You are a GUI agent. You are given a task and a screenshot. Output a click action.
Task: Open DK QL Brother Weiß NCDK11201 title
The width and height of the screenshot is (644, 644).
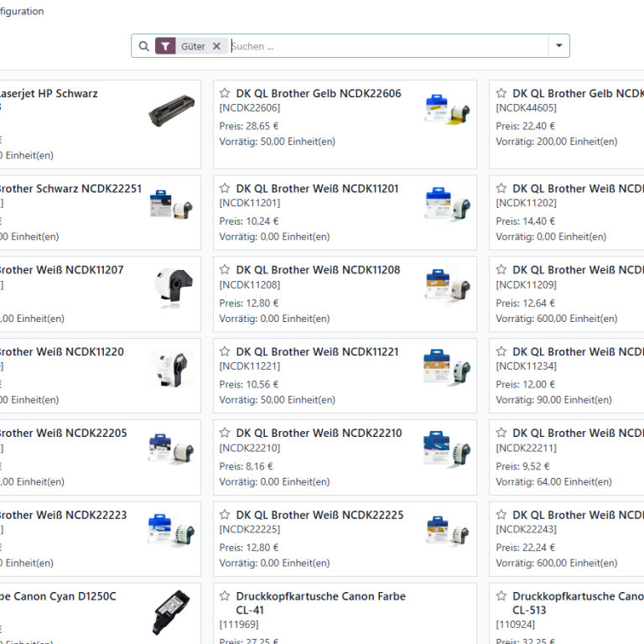click(x=317, y=189)
